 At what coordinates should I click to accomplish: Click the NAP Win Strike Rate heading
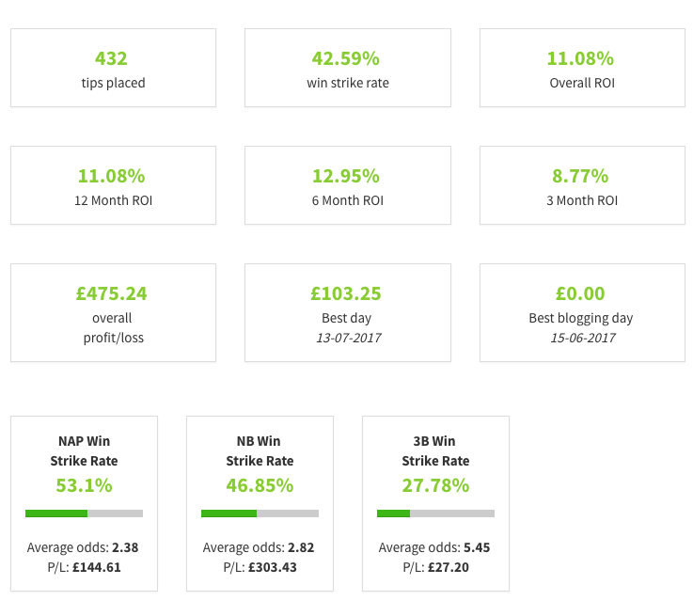pyautogui.click(x=84, y=450)
